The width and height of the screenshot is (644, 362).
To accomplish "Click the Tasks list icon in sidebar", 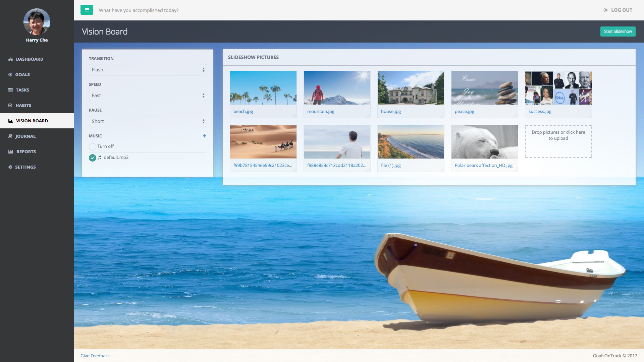I will click(x=10, y=90).
